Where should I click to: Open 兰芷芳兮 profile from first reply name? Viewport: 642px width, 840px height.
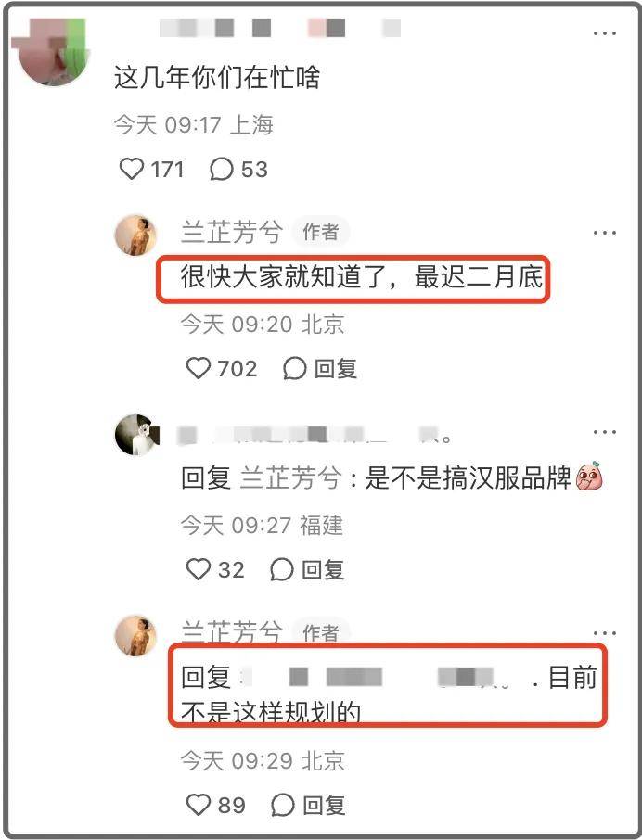232,233
